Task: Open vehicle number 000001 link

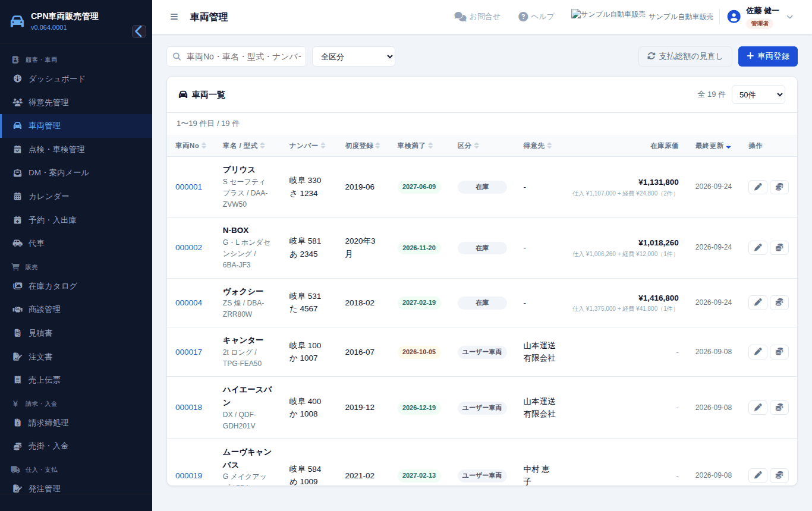Action: pyautogui.click(x=188, y=187)
